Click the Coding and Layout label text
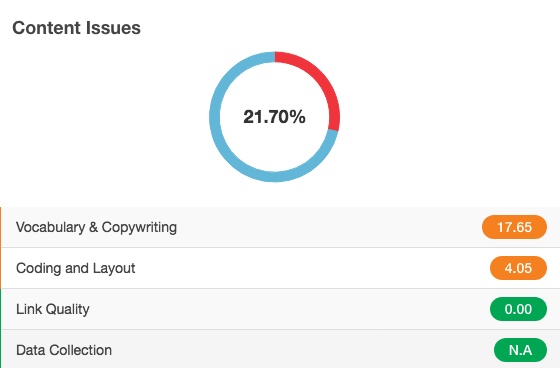This screenshot has height=368, width=560. point(76,268)
